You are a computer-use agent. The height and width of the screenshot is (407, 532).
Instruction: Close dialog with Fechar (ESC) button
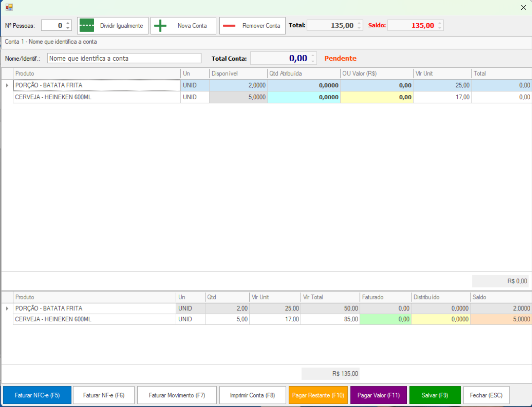[x=486, y=395]
